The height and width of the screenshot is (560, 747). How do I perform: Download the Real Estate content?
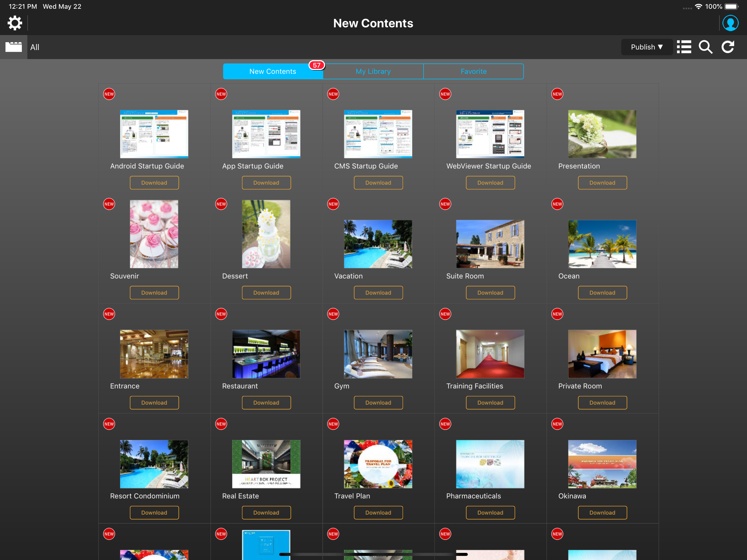(266, 512)
